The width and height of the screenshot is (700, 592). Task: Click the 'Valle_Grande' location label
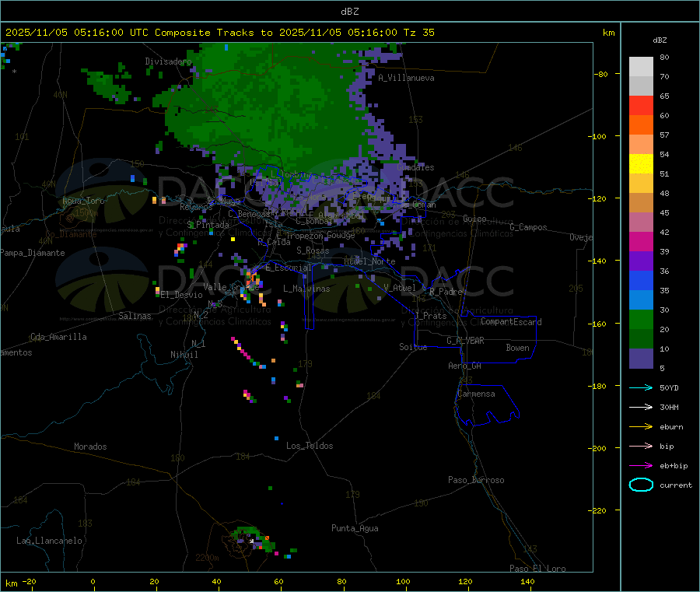pos(231,287)
